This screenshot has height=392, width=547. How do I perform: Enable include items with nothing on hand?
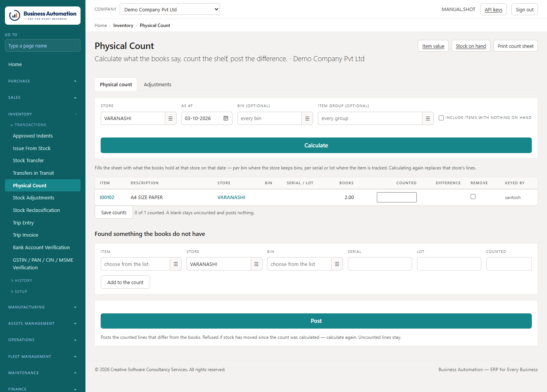[441, 118]
